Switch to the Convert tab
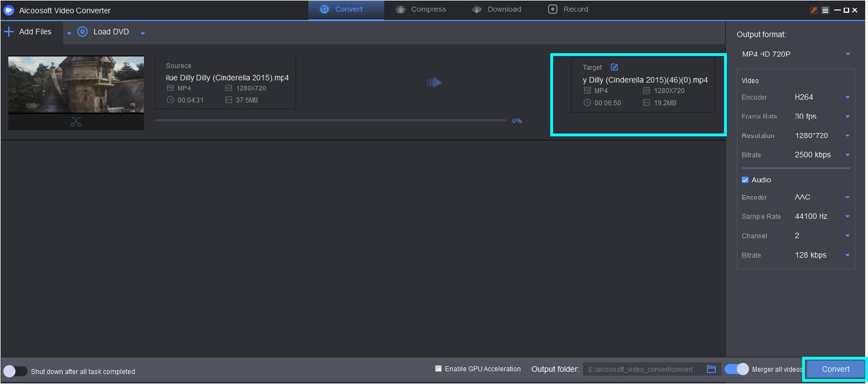Viewport: 868px width, 384px height. click(x=346, y=9)
